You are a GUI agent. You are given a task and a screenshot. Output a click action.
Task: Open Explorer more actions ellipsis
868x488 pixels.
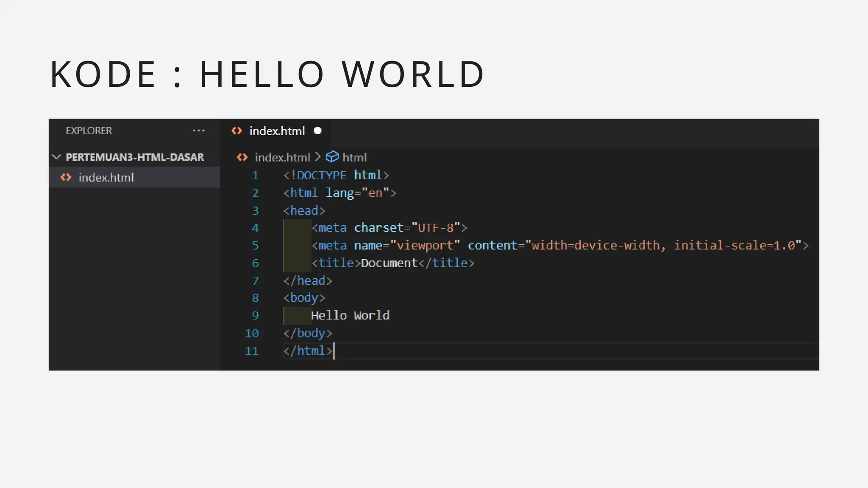(198, 131)
